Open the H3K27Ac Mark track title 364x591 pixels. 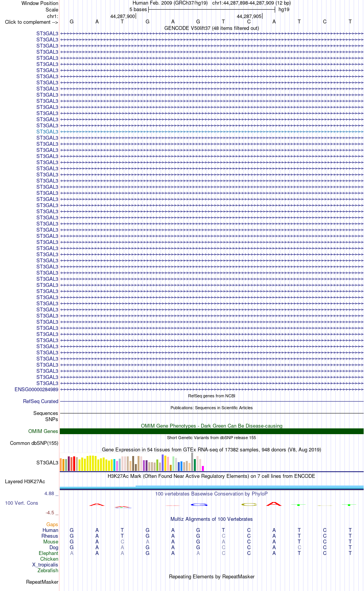point(212,476)
